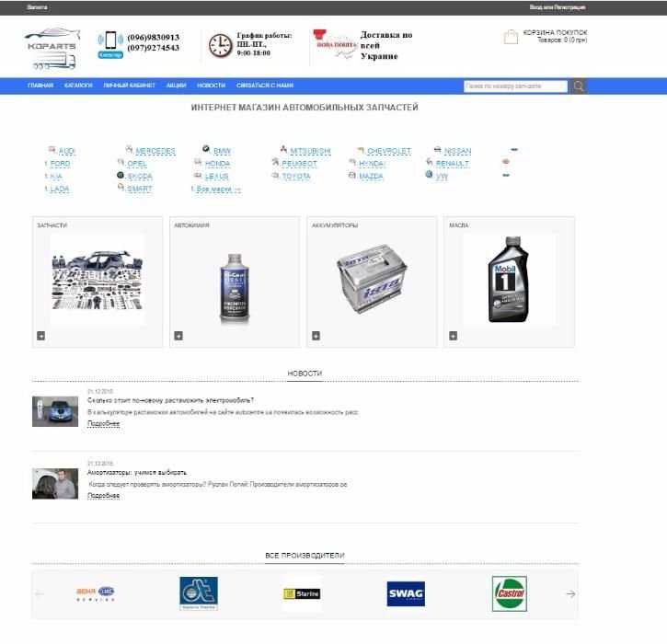Viewport: 667px width, 644px height.
Task: Open the LEXUS brand link
Action: point(216,176)
